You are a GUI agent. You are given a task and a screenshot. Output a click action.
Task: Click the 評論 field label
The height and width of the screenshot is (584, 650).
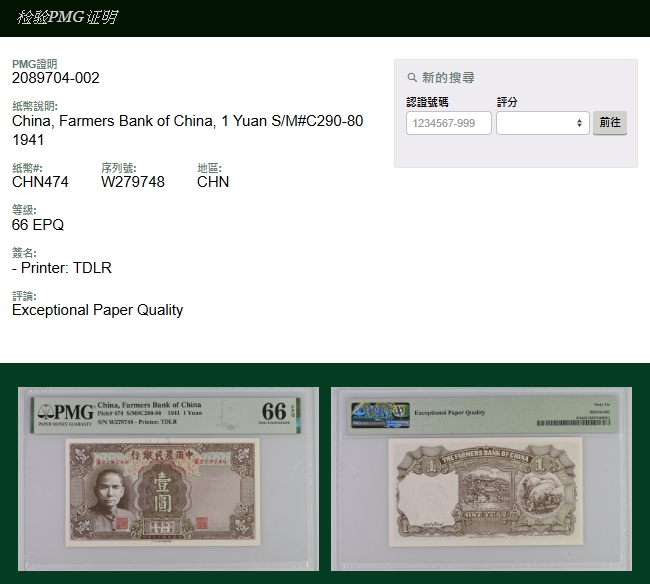tap(24, 296)
